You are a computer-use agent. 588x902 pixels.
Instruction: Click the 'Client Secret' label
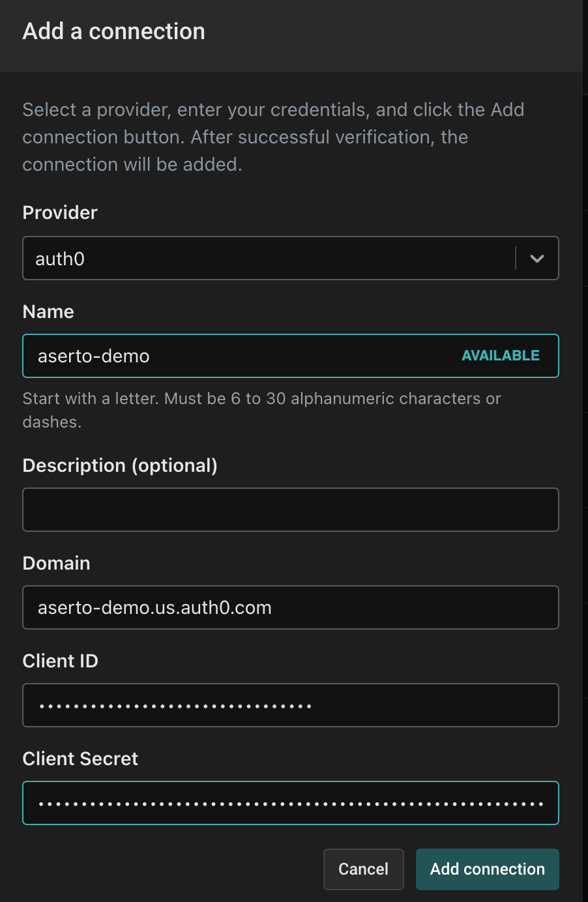pos(80,759)
